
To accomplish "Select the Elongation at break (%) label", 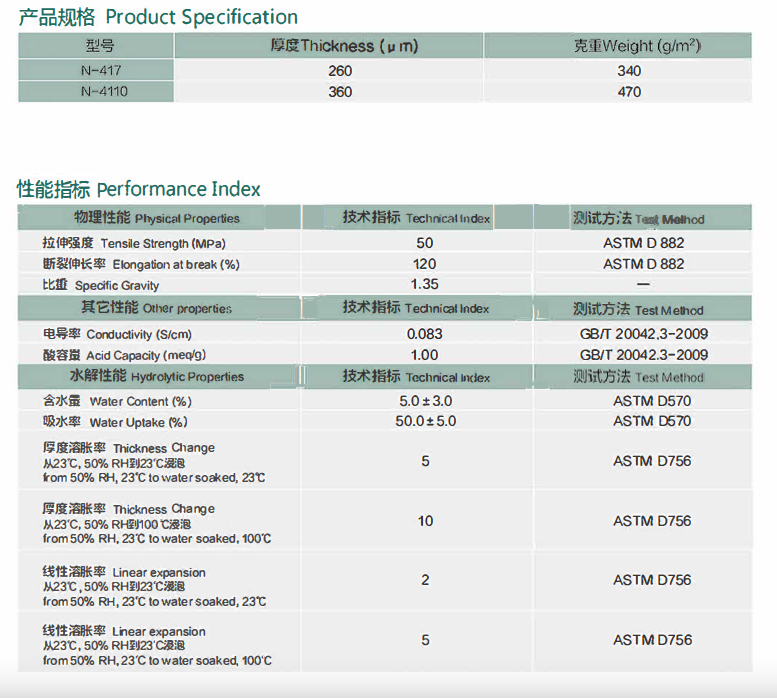I will click(140, 265).
